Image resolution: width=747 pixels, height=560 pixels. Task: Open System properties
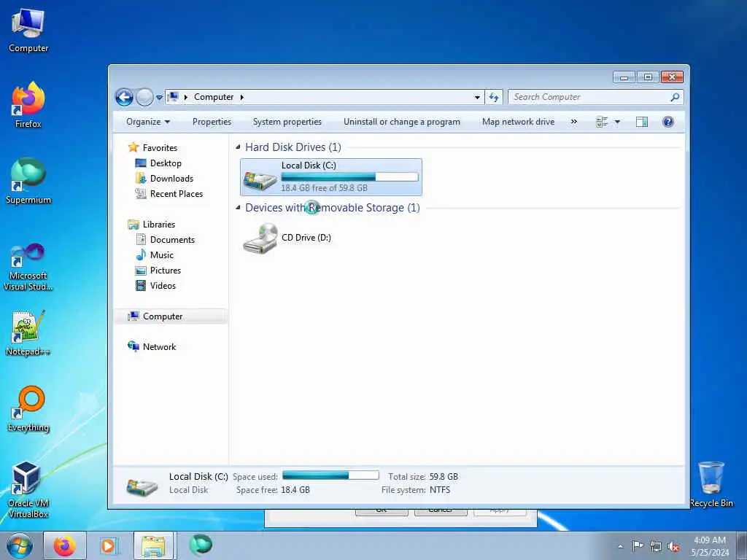tap(287, 122)
